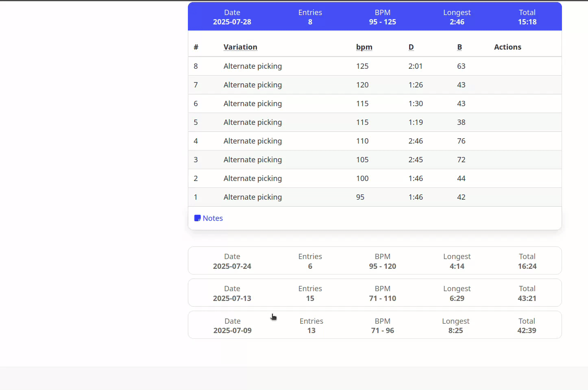588x390 pixels.
Task: Click the B value 38
Action: pos(461,122)
